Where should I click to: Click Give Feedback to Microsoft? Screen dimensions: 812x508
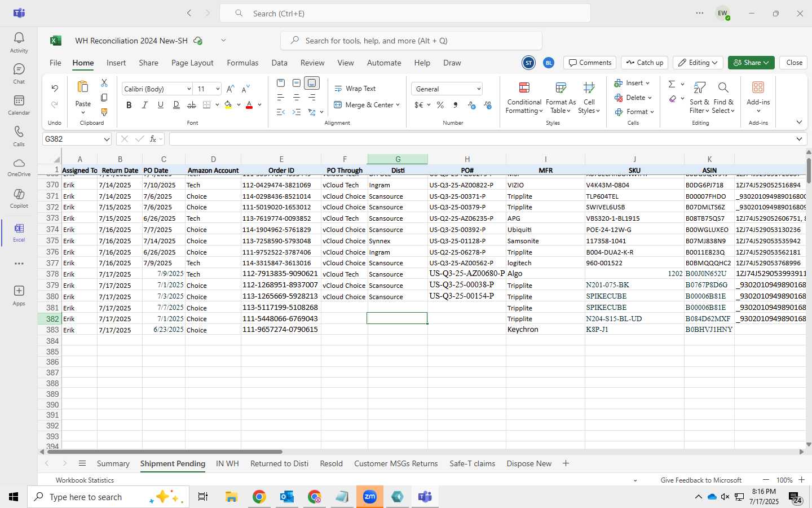coord(701,480)
